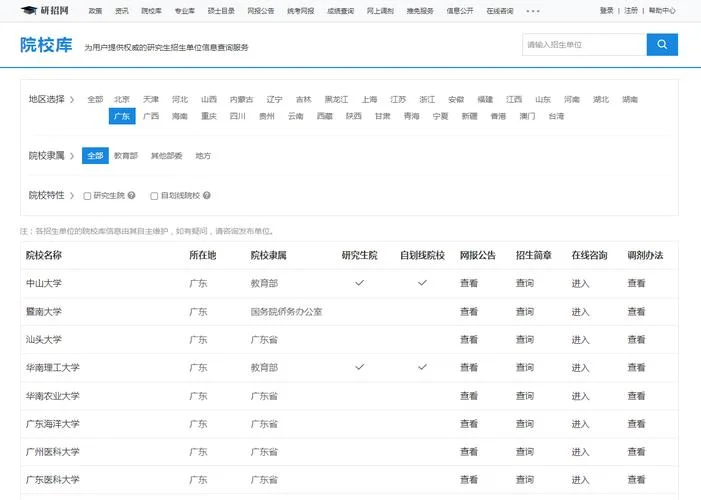Click the blue magnifier search button

pos(662,44)
